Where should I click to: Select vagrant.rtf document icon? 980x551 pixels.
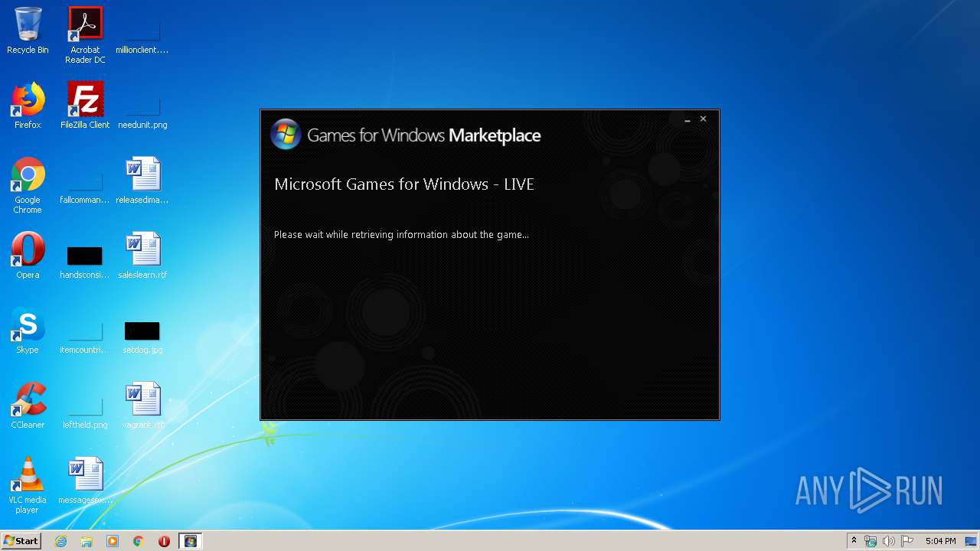point(142,406)
